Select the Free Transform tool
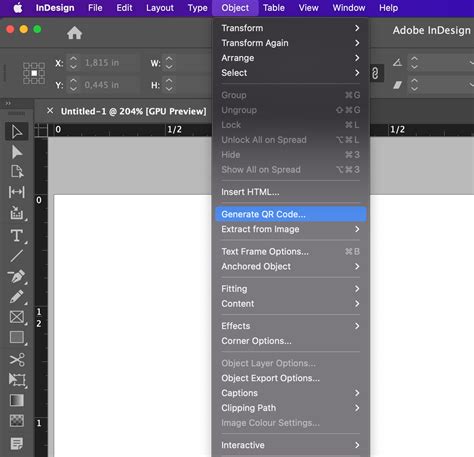 pyautogui.click(x=17, y=380)
